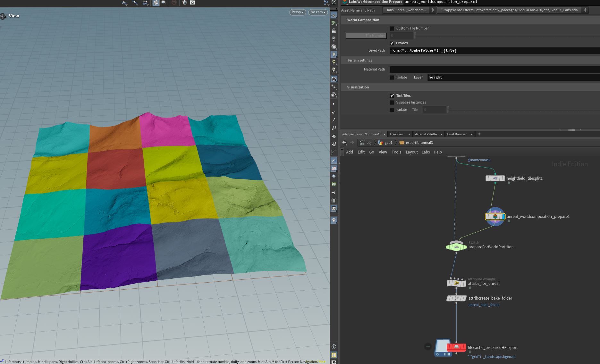Image resolution: width=600 pixels, height=364 pixels.
Task: Open the asset path dropdown for SideFX_Labs.hda
Action: 512,10
